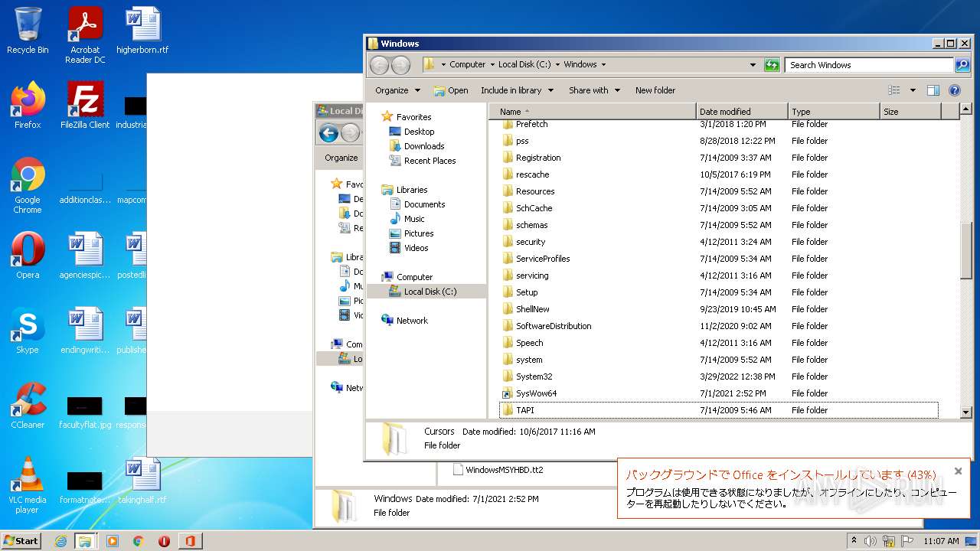Click the Office installer taskbar icon
Viewport: 980px width, 551px height.
190,541
